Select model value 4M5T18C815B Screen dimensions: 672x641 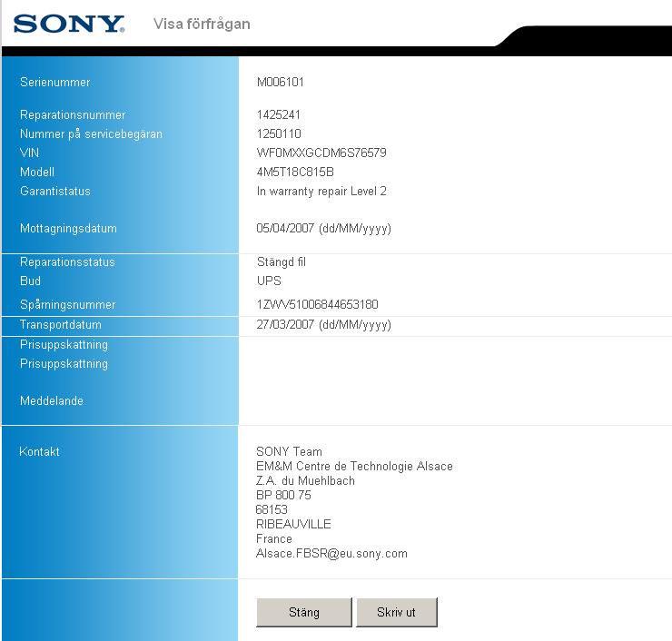(x=295, y=172)
